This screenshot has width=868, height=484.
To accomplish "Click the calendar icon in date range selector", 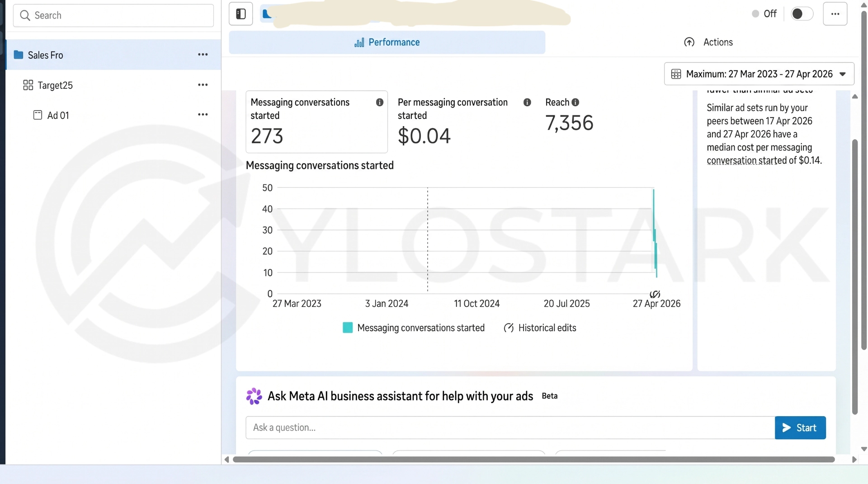I will pyautogui.click(x=676, y=74).
